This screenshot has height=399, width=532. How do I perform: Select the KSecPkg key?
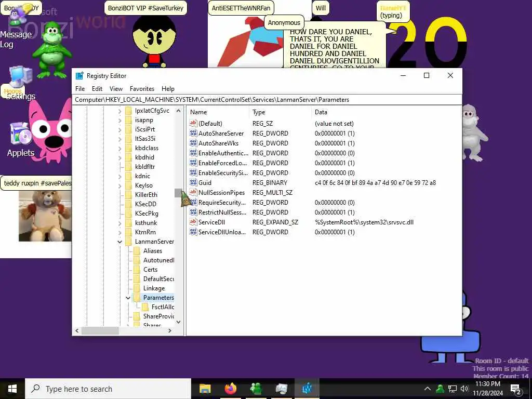coord(147,214)
